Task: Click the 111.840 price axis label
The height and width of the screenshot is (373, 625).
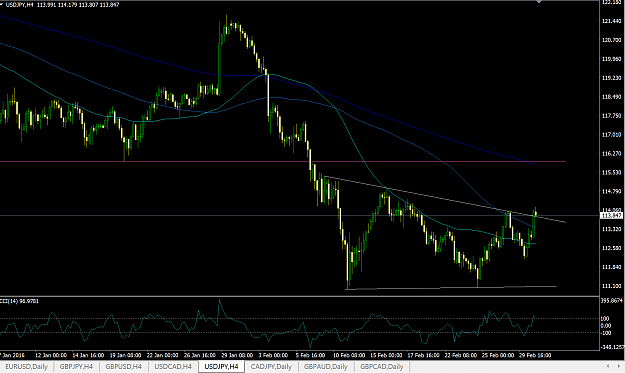Action: 611,267
